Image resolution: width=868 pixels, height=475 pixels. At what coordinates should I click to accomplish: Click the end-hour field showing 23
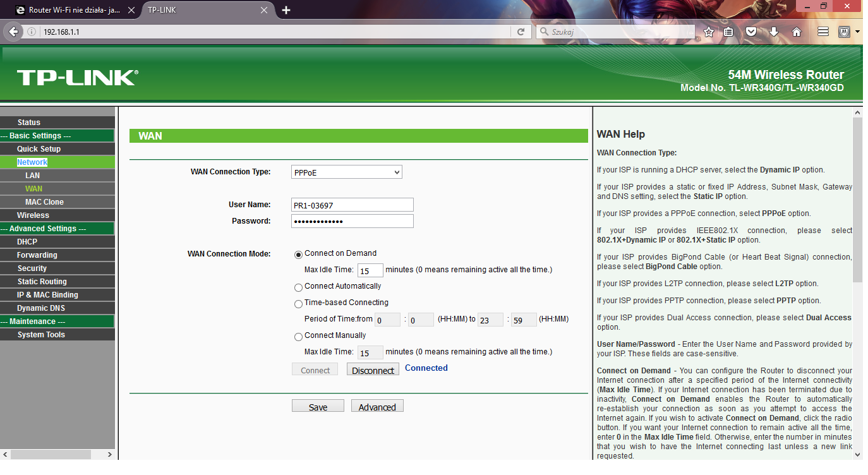(490, 320)
